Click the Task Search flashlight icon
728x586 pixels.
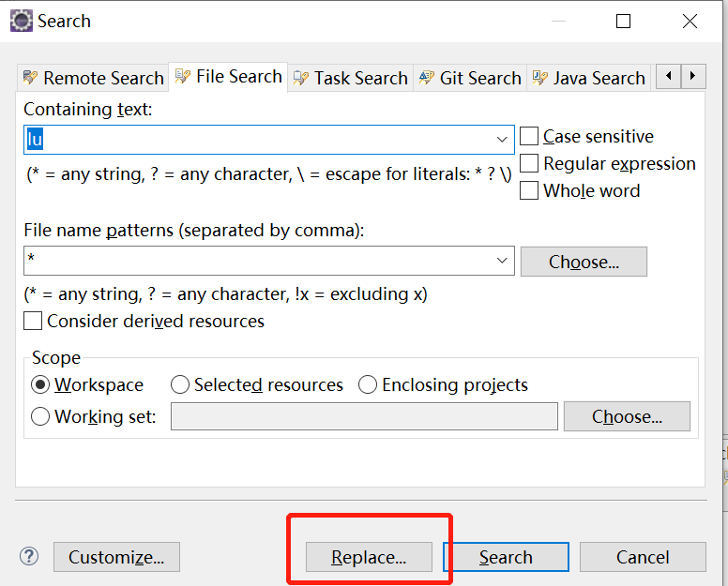(x=301, y=78)
